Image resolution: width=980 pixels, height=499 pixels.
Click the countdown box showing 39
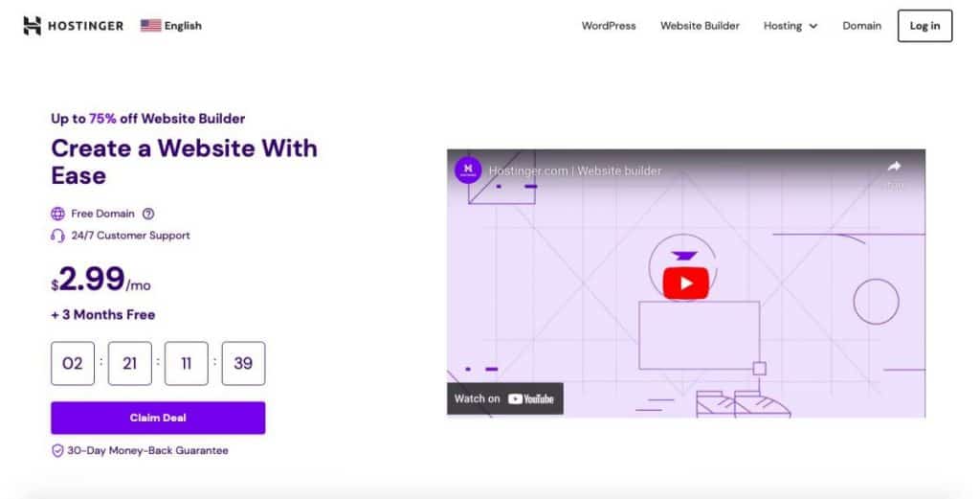pyautogui.click(x=243, y=363)
